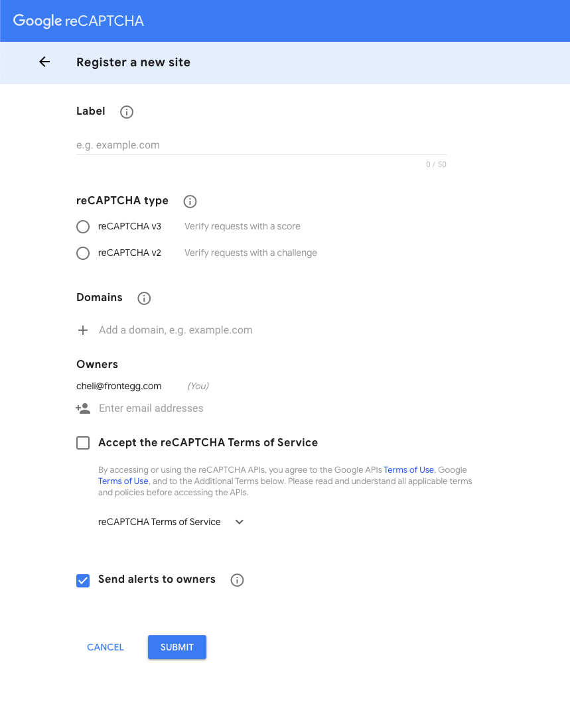Click the add person icon under Owners
The width and height of the screenshot is (570, 728).
click(83, 408)
